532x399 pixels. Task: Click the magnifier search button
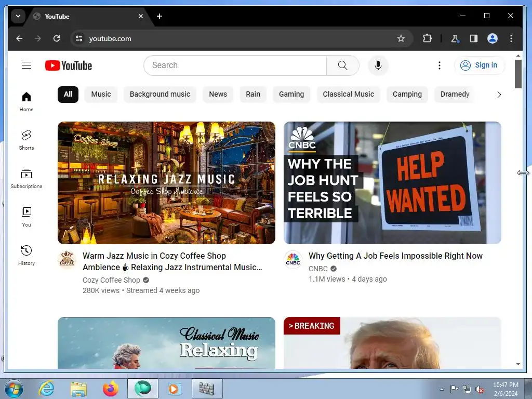point(343,65)
